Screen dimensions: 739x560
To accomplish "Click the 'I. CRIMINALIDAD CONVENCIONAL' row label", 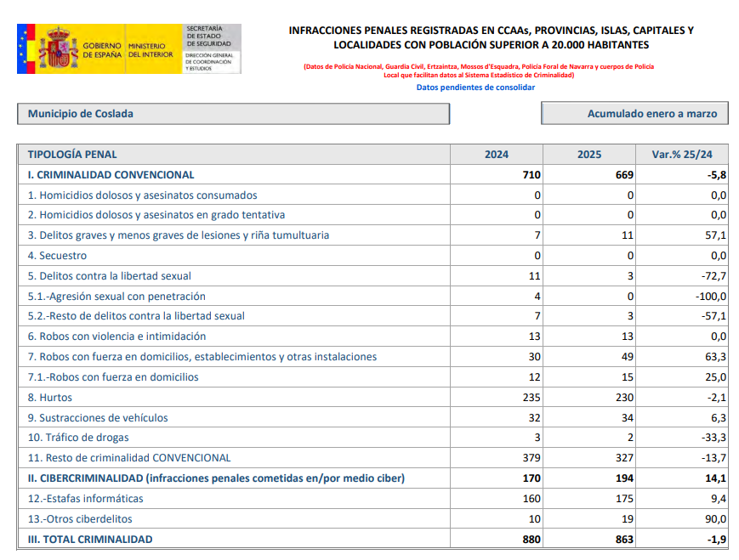I will click(x=111, y=175).
